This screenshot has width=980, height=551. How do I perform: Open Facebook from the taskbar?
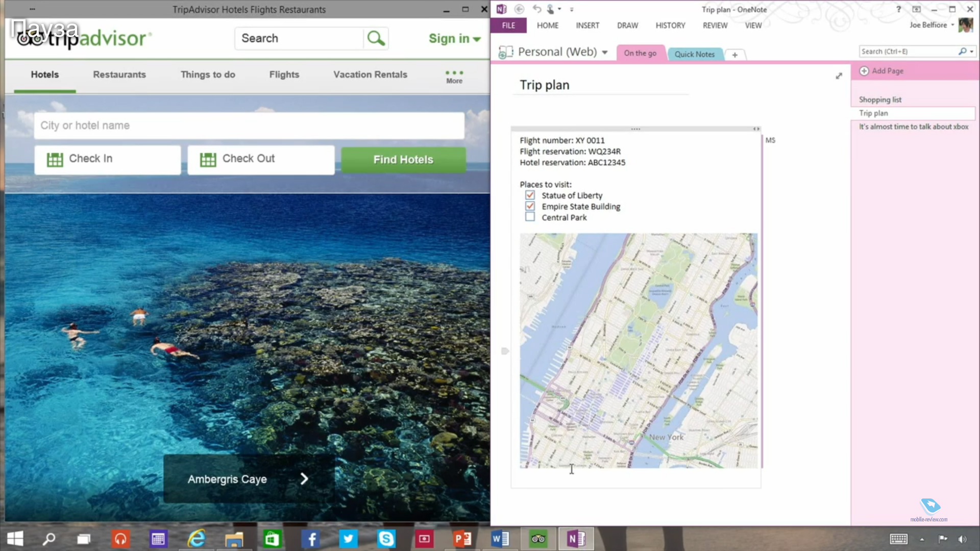(311, 539)
